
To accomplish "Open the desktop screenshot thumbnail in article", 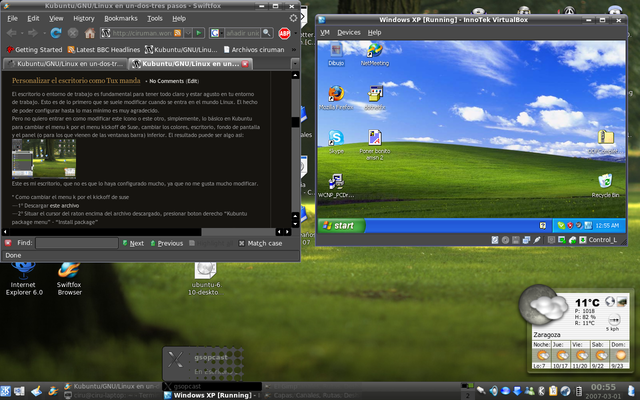I will pyautogui.click(x=44, y=159).
